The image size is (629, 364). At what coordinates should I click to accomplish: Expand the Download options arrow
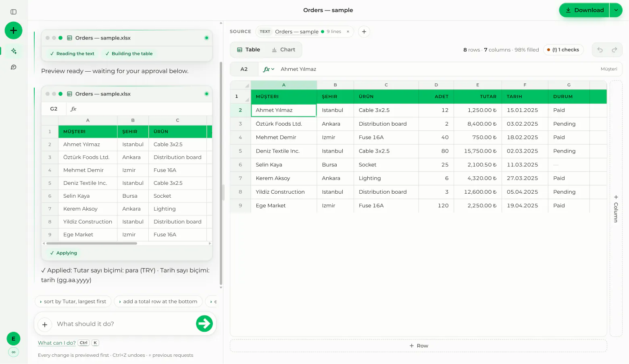616,10
